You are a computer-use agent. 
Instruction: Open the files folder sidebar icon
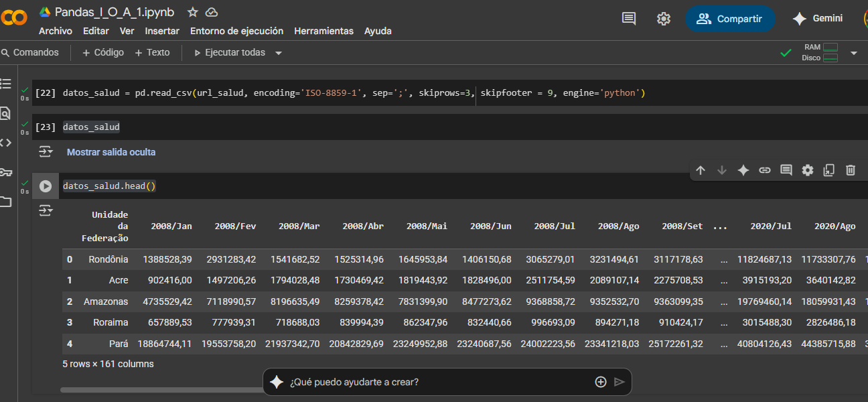tap(5, 202)
